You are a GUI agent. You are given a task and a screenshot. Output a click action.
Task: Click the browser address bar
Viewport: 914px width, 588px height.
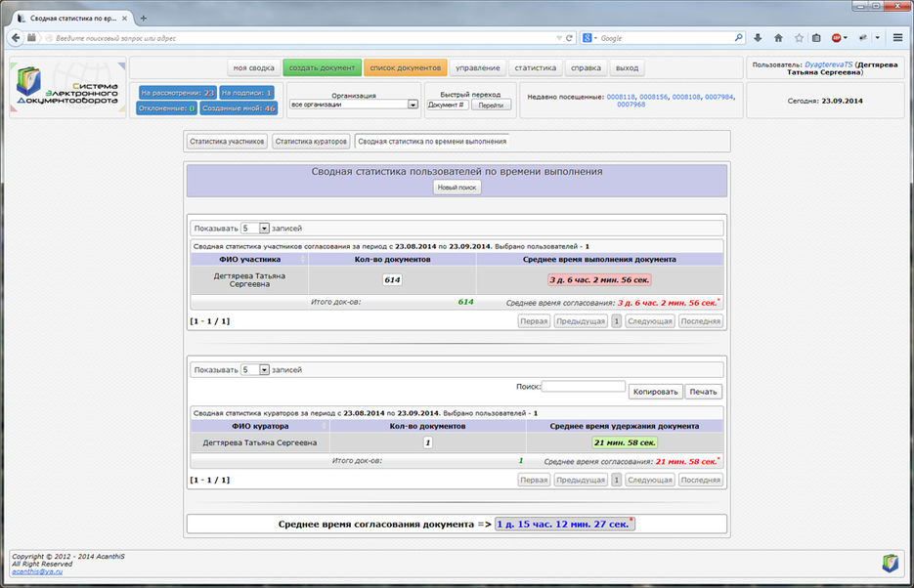[303, 38]
